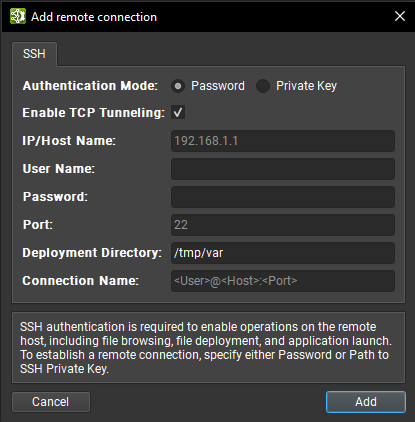Click the User Name input field
Image resolution: width=415 pixels, height=422 pixels.
283,169
